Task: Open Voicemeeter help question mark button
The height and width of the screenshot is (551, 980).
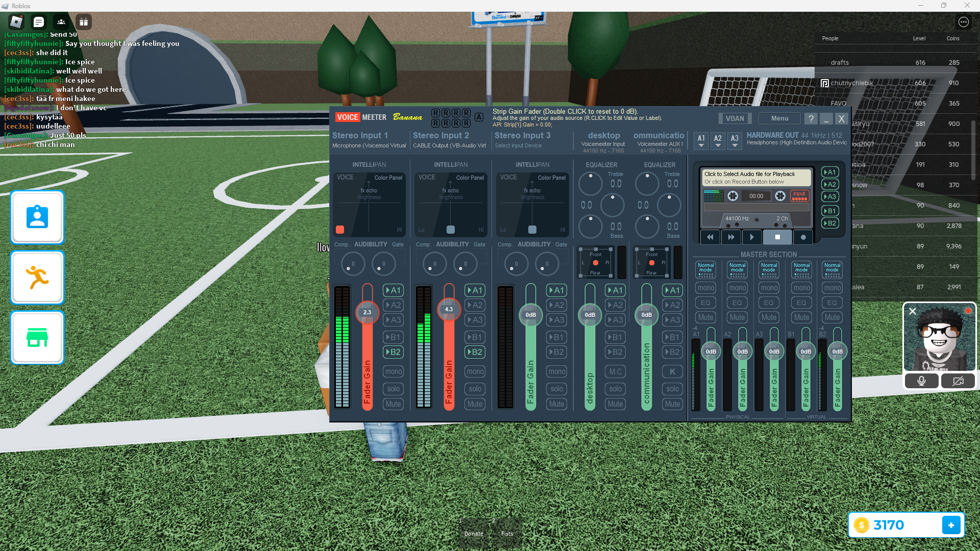Action: click(811, 119)
